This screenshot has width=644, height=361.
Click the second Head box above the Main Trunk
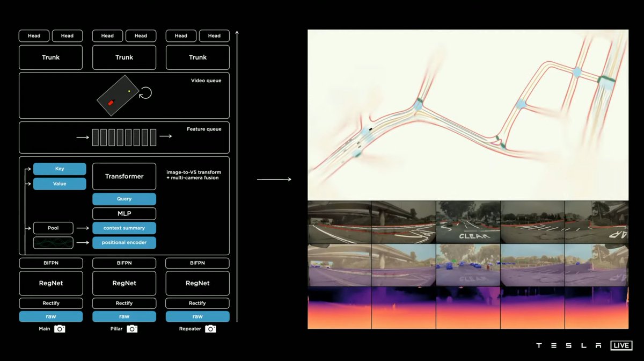67,36
